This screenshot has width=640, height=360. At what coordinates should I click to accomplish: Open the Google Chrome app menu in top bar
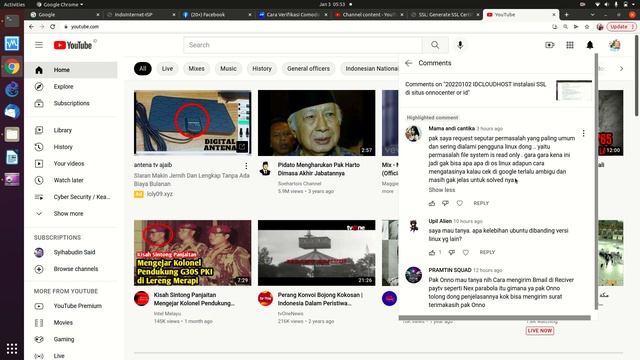(60, 4)
